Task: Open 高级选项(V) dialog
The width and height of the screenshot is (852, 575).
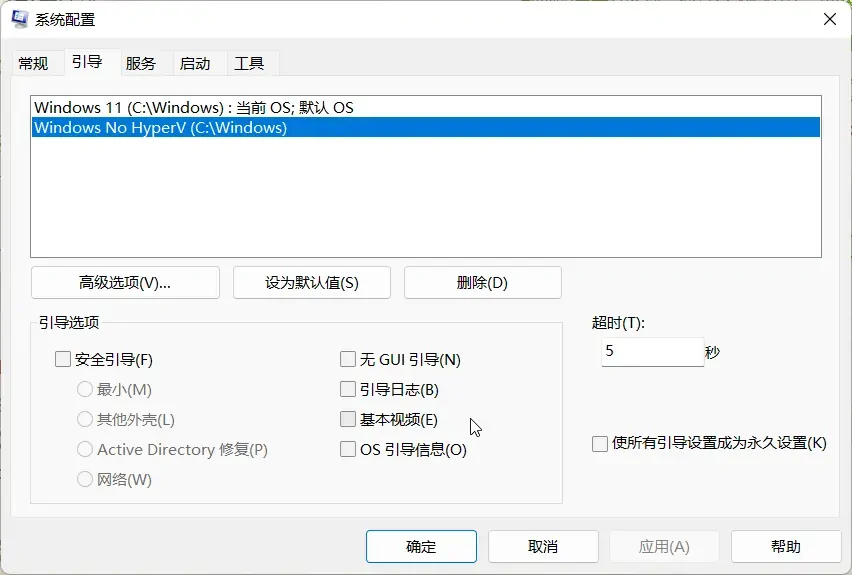Action: point(126,283)
